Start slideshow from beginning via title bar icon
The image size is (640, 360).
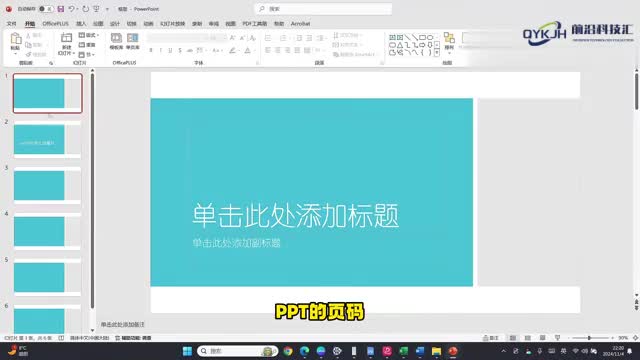click(96, 9)
